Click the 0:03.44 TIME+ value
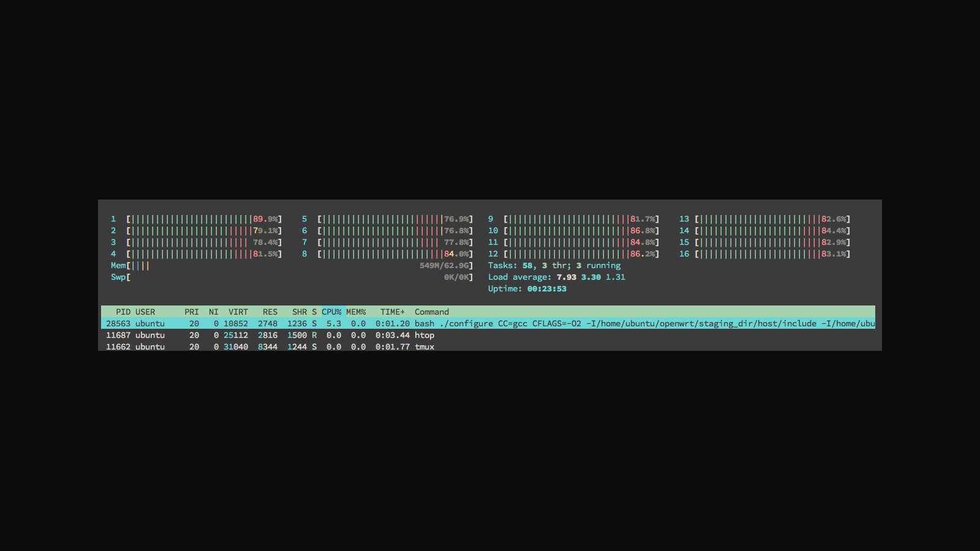The width and height of the screenshot is (980, 551). [x=393, y=335]
